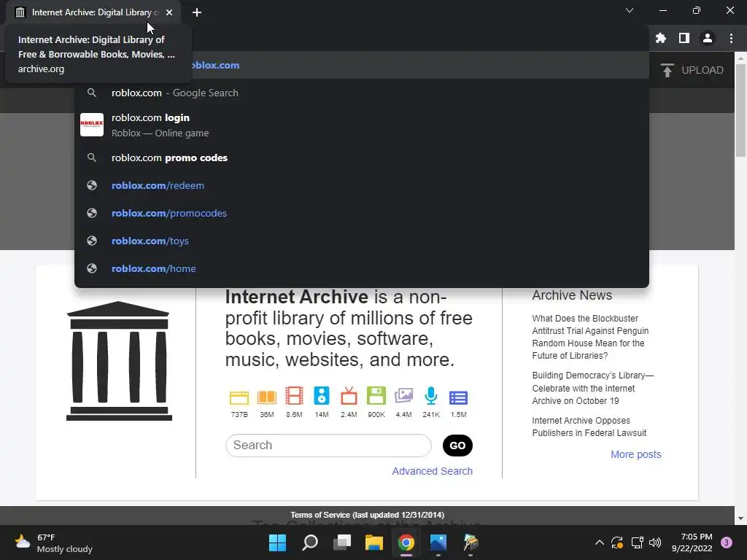Choose the 'roblox.com - Google Search' suggestion

click(362, 93)
